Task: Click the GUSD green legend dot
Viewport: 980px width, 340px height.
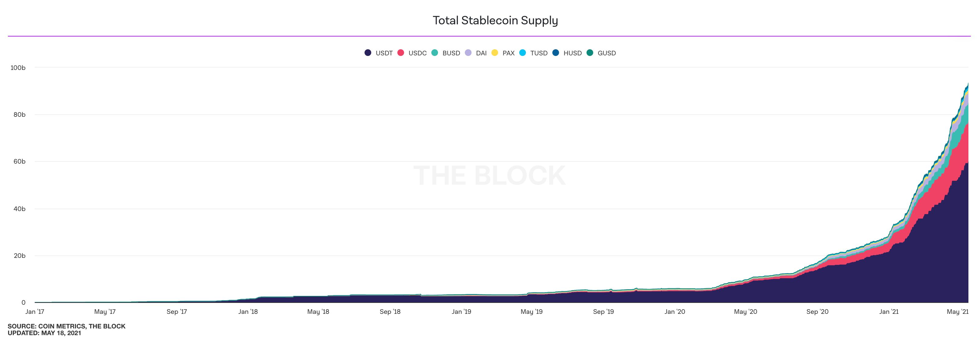Action: [590, 53]
